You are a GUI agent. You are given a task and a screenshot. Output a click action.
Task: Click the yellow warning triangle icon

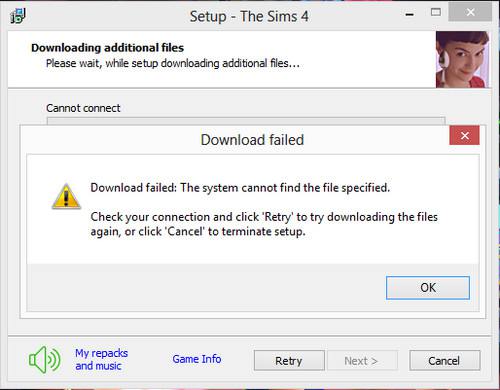coord(66,196)
